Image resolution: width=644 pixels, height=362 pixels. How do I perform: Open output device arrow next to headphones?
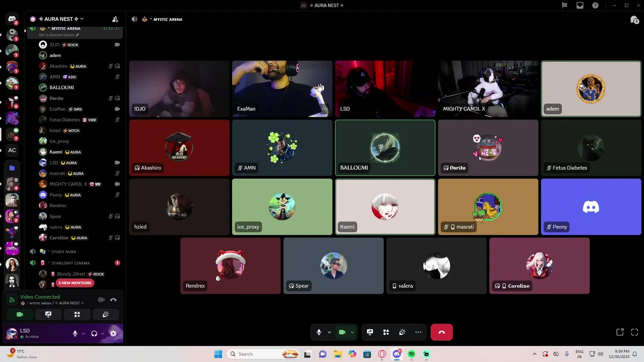coord(102,333)
